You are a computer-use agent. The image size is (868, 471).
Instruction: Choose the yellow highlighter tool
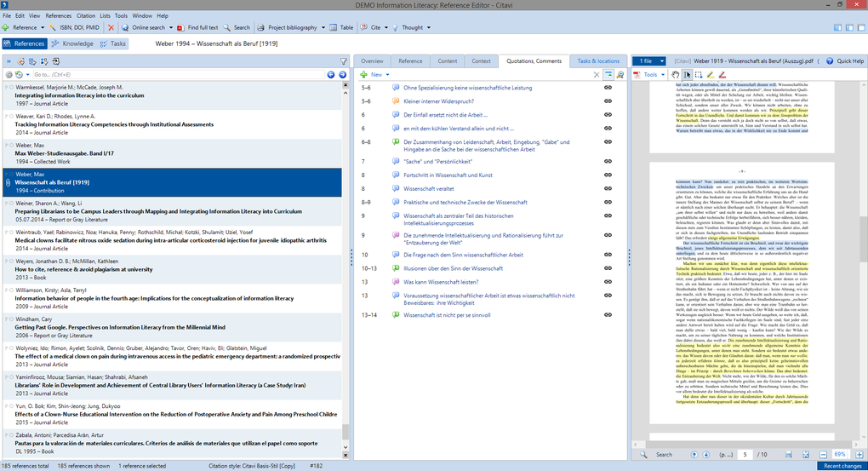[x=711, y=74]
